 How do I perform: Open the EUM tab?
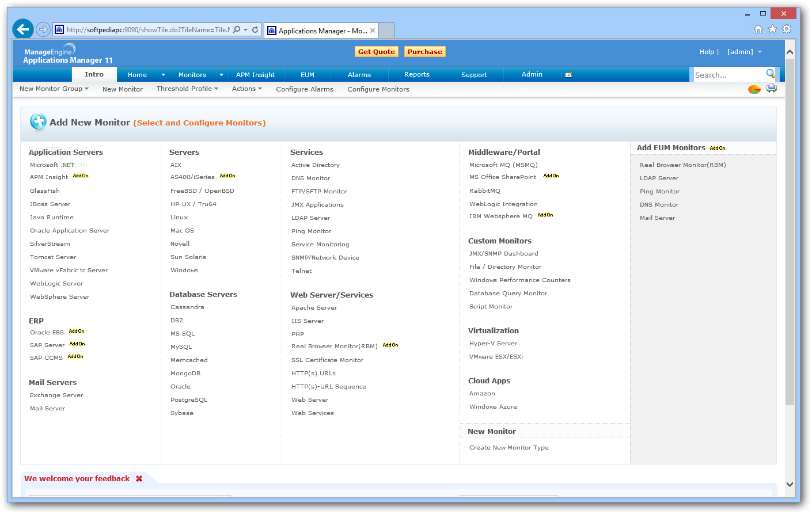308,75
